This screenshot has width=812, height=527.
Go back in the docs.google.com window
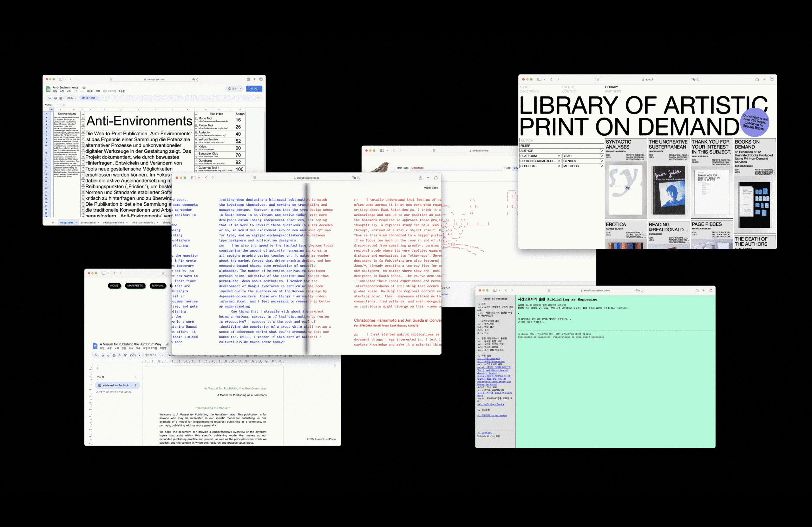click(x=71, y=79)
